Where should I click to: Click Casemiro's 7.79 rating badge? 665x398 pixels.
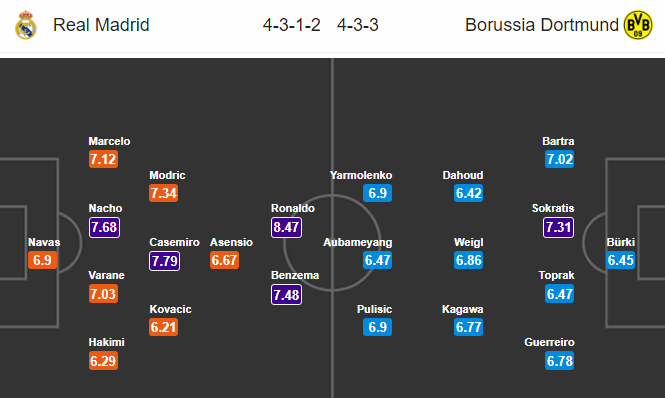(x=165, y=261)
